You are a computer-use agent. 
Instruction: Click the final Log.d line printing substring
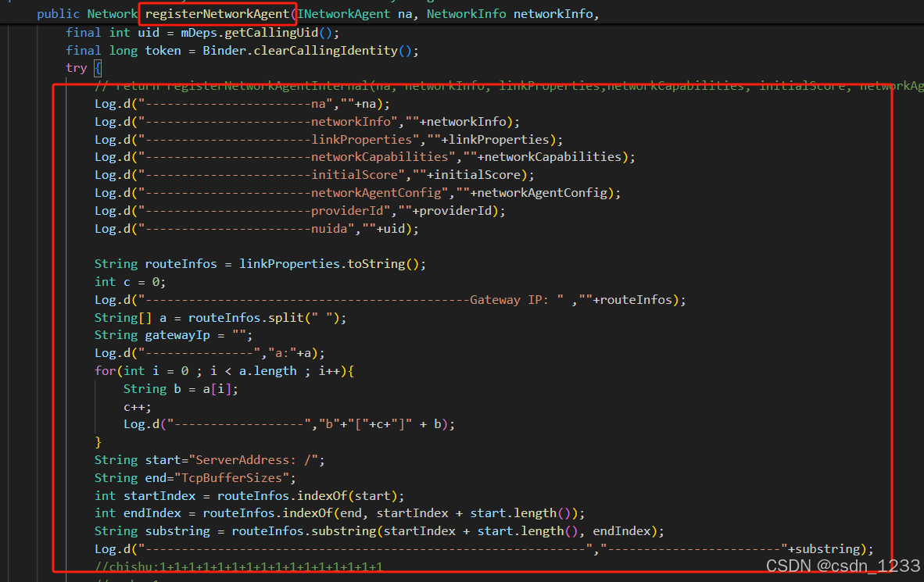[484, 549]
